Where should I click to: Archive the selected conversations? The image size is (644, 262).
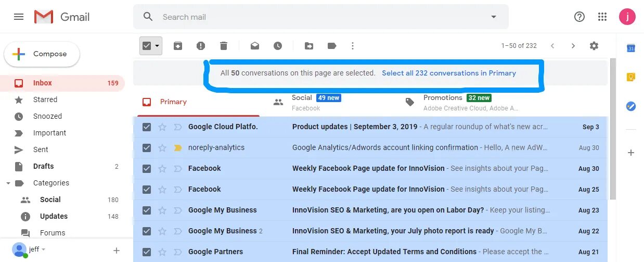178,46
